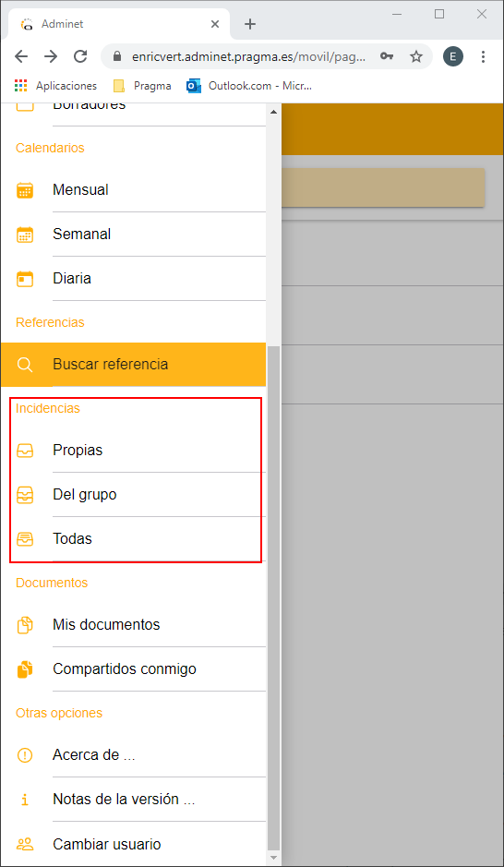Click the browser reload button

[x=80, y=55]
